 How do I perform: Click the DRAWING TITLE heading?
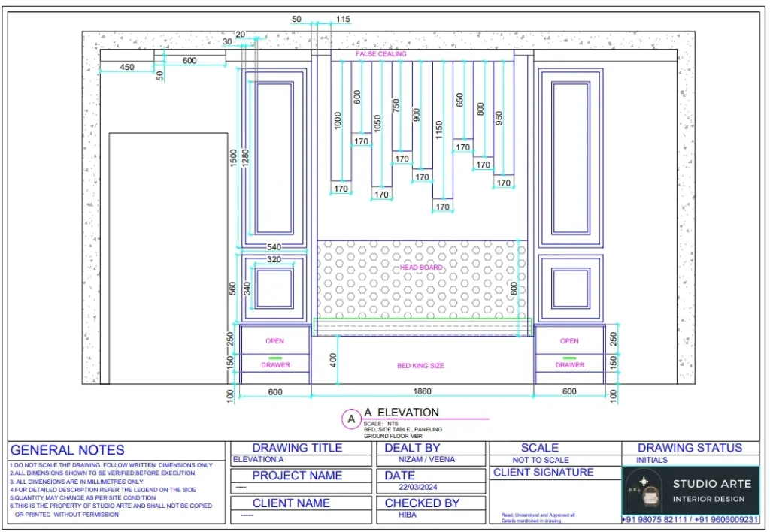click(x=297, y=448)
